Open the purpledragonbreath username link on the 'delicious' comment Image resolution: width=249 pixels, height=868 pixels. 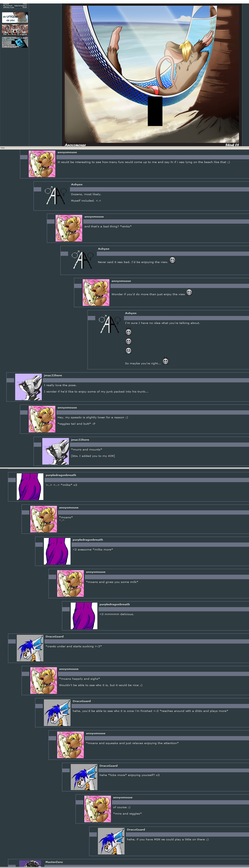click(115, 604)
